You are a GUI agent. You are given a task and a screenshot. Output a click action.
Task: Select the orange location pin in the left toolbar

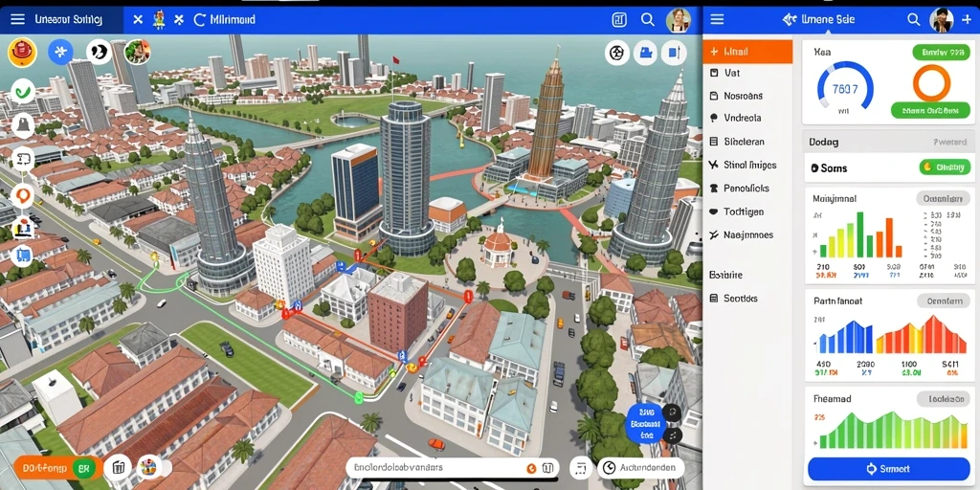[x=23, y=195]
